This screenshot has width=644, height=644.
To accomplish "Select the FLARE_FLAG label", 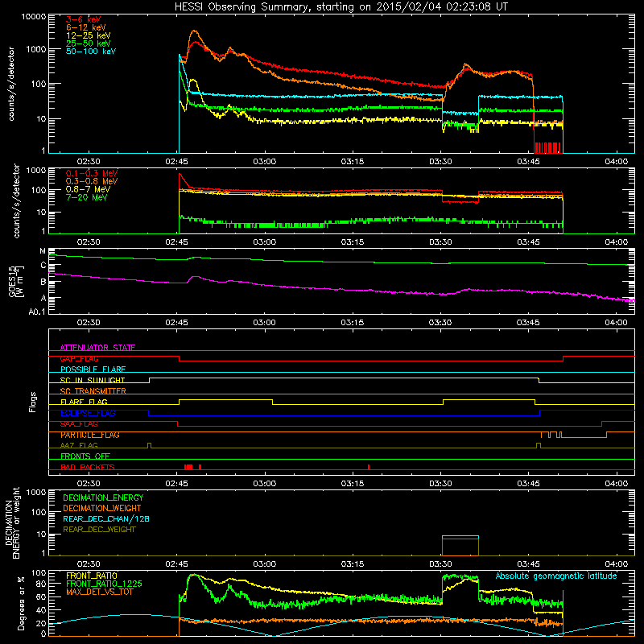I will coord(84,402).
